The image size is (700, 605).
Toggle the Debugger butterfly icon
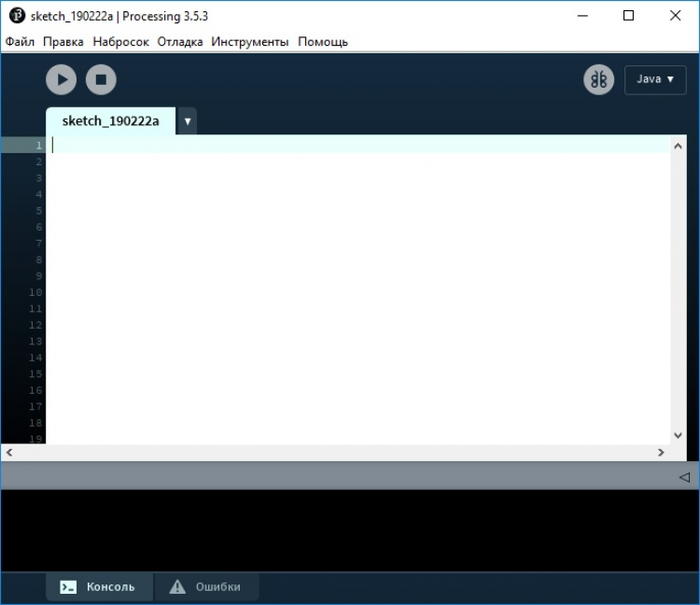click(598, 79)
